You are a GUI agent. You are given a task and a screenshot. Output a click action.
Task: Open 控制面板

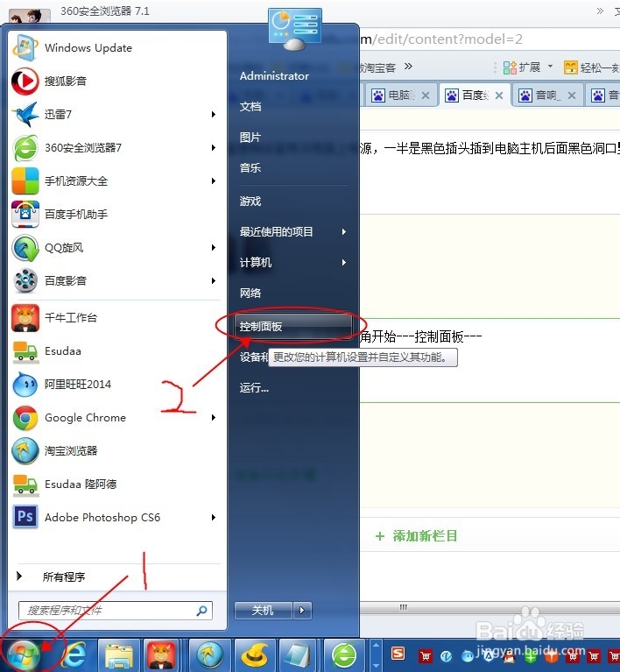click(x=293, y=327)
